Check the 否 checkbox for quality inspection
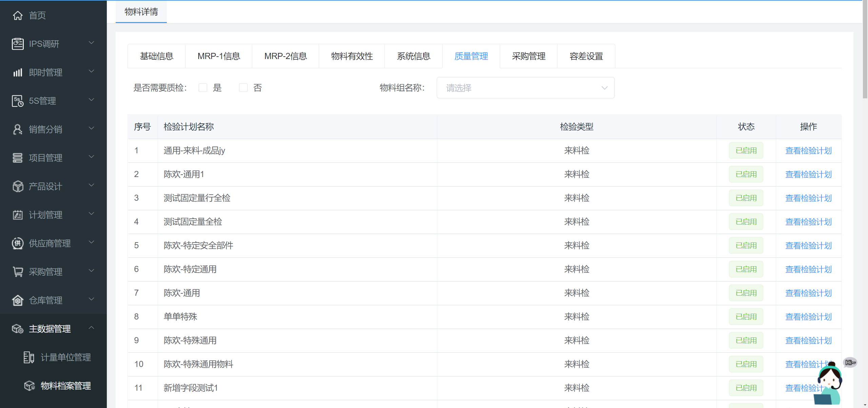 pyautogui.click(x=243, y=88)
